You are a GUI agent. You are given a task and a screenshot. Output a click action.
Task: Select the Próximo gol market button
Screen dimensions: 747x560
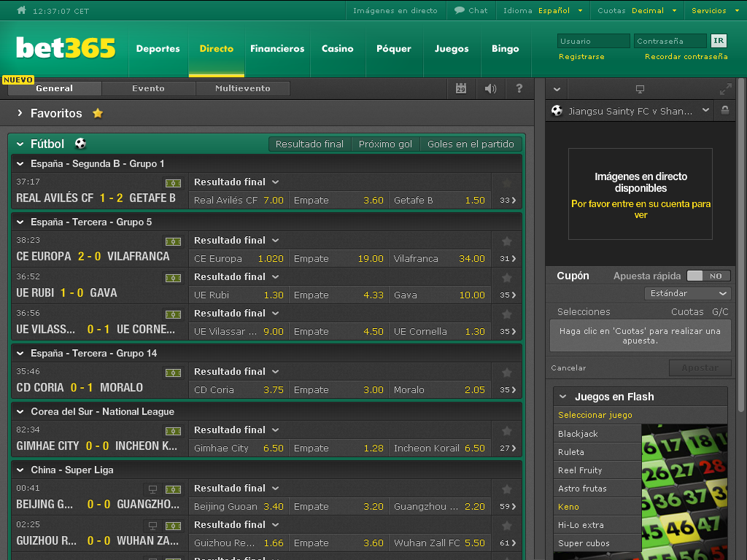pyautogui.click(x=385, y=144)
